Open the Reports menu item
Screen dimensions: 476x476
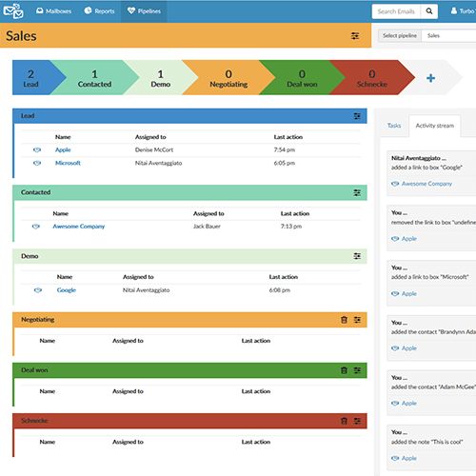pos(99,11)
